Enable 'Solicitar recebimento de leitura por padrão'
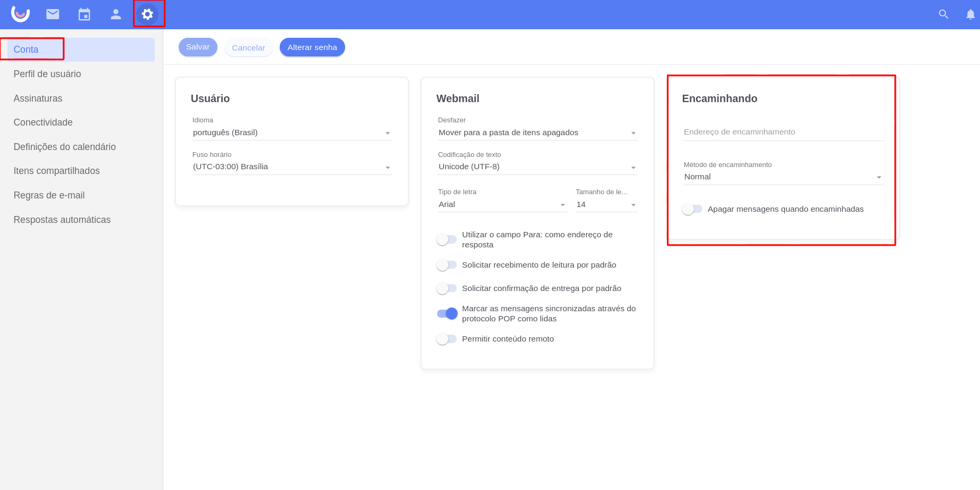980x490 pixels. [447, 265]
